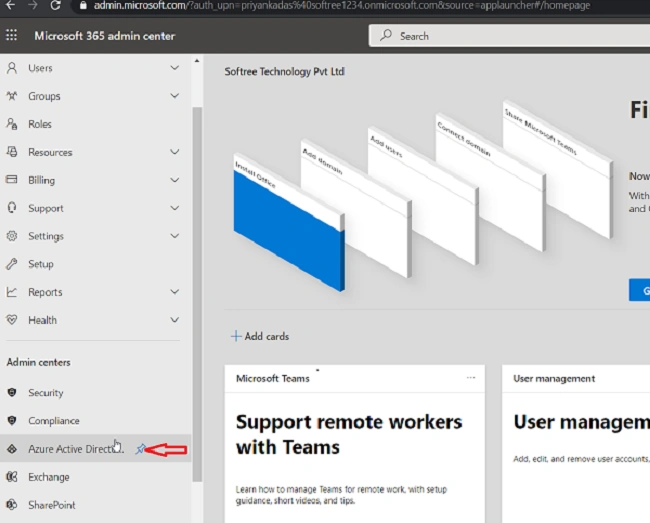Click the Settings gear icon
The width and height of the screenshot is (650, 523).
[12, 236]
